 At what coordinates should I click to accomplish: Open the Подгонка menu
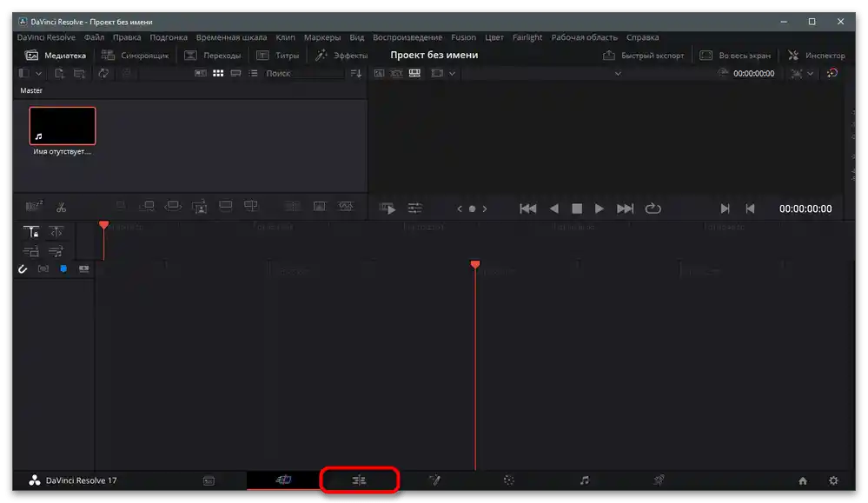[x=169, y=37]
